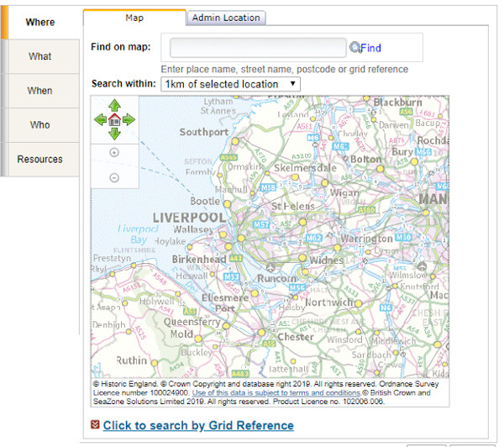504x447 pixels.
Task: Click Wigan on the map
Action: (x=344, y=193)
